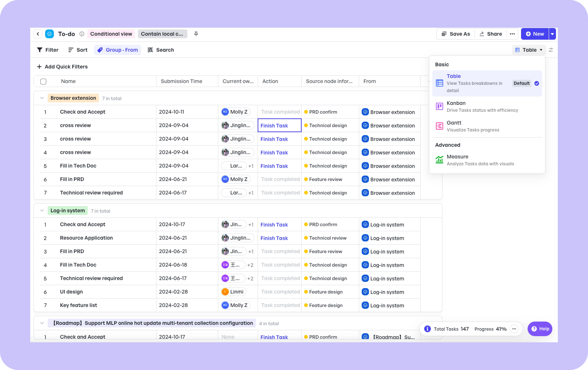Click the plus icon for Add Quick Filters
588x370 pixels.
39,66
